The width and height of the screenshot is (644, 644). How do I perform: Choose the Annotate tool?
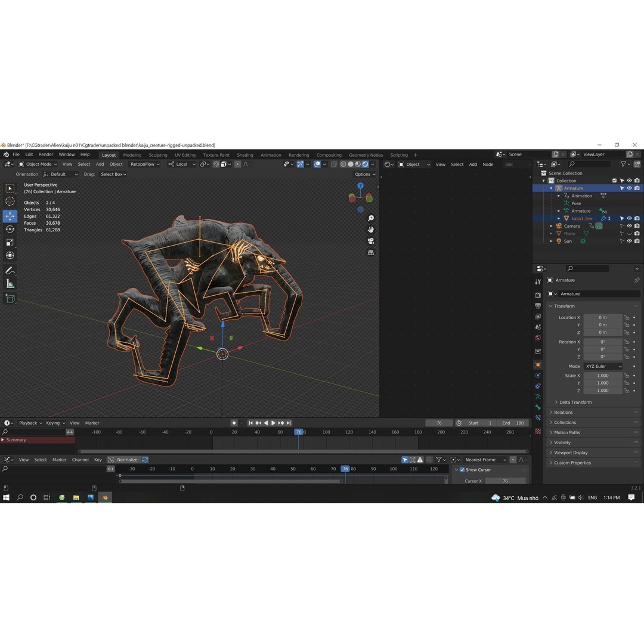pyautogui.click(x=10, y=270)
